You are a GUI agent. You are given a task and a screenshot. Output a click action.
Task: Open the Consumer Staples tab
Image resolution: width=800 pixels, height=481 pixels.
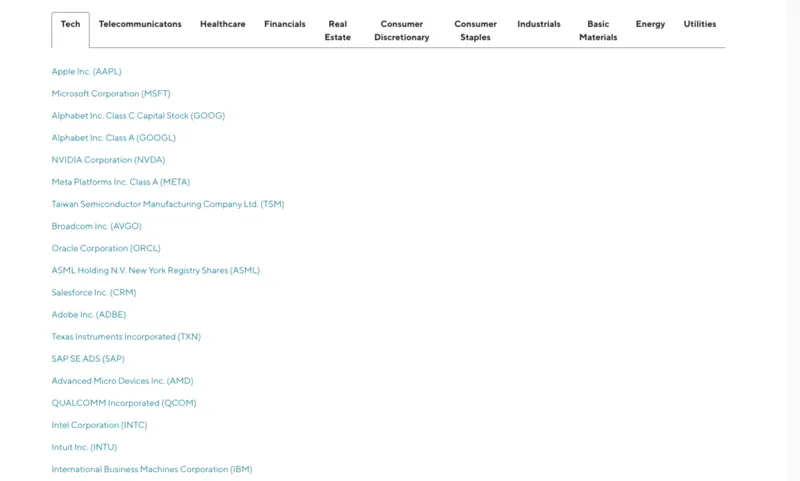[475, 31]
